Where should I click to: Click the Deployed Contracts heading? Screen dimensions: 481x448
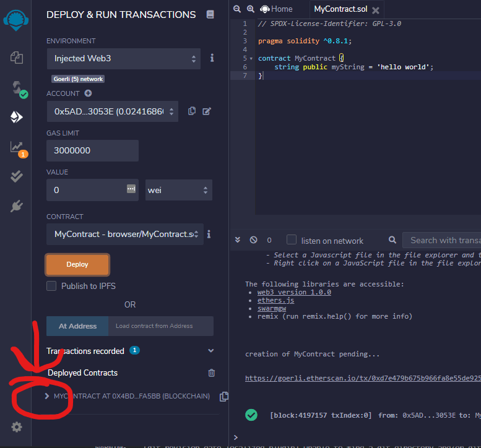pyautogui.click(x=82, y=373)
